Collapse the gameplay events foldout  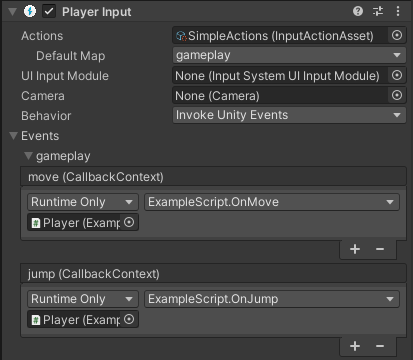click(28, 156)
